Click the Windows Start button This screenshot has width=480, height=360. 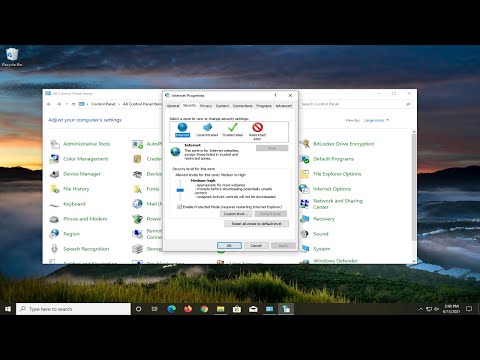click(8, 309)
